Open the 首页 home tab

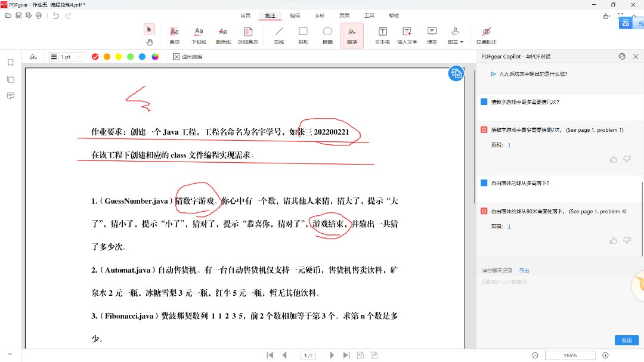click(x=246, y=16)
